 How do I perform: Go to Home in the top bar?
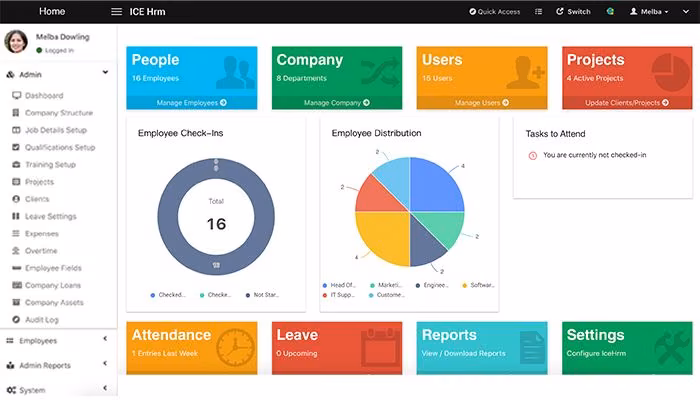(52, 11)
